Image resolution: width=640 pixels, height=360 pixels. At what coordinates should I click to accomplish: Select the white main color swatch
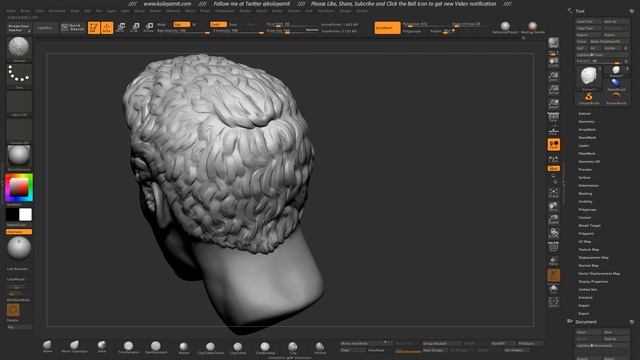(x=25, y=214)
